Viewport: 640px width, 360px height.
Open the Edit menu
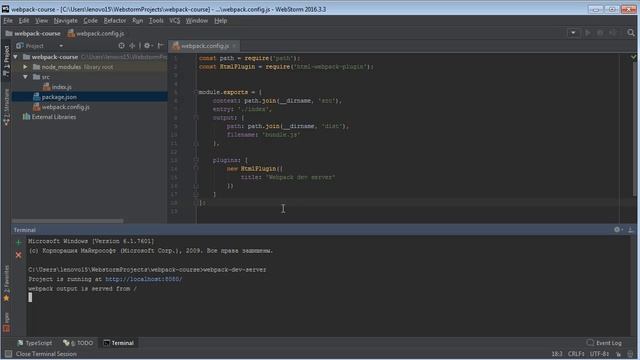pos(24,20)
